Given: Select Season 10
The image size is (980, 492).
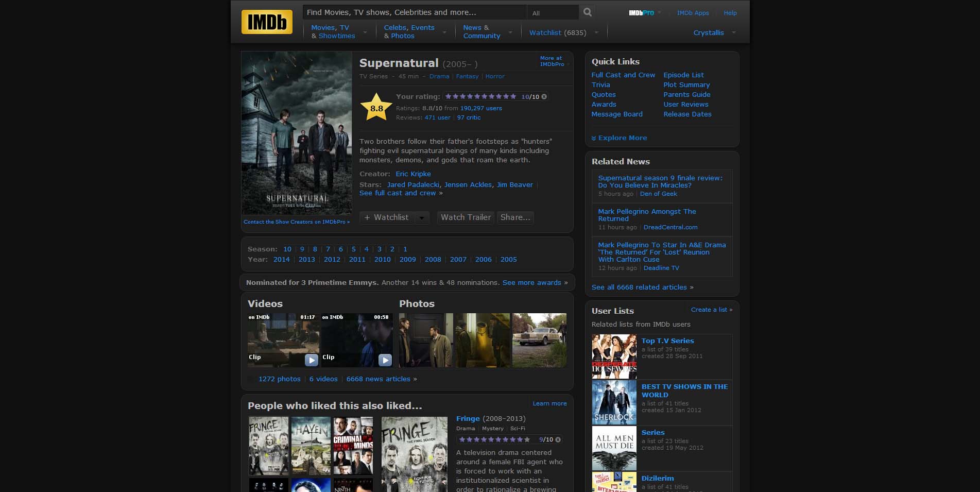Looking at the screenshot, I should pos(287,249).
